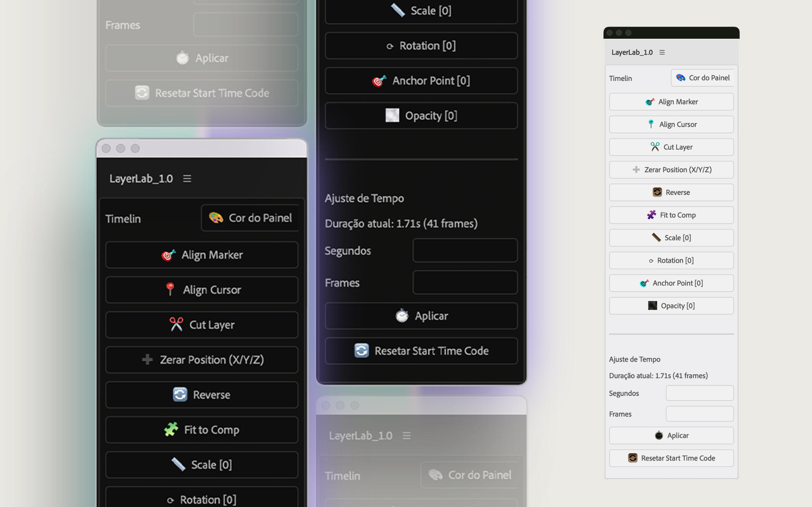The image size is (812, 507).
Task: Click ruler icon on light panel's Scale [0]
Action: pos(656,238)
